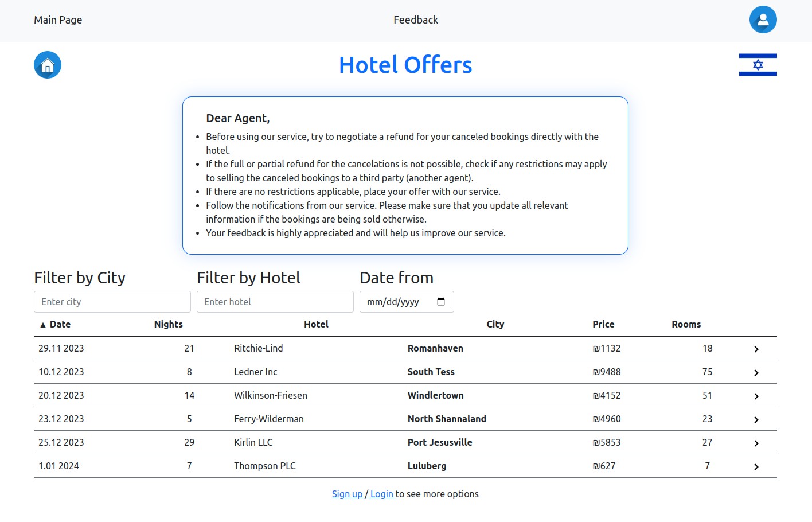The height and width of the screenshot is (522, 812).
Task: Go to Main Page in navigation bar
Action: [58, 20]
